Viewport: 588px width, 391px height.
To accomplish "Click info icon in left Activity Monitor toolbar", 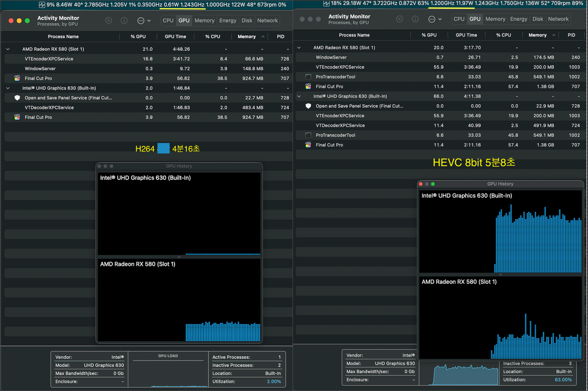I will tap(124, 20).
